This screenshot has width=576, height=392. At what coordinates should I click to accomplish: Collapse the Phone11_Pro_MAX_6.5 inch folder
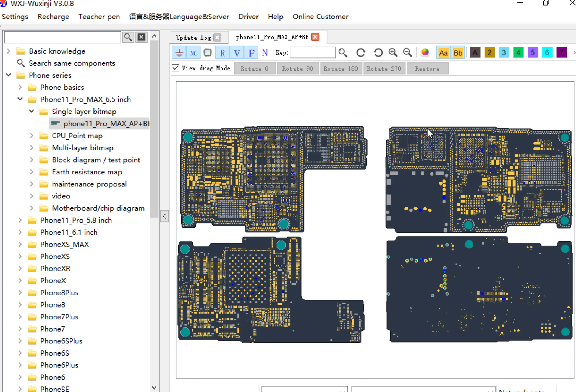pyautogui.click(x=20, y=99)
